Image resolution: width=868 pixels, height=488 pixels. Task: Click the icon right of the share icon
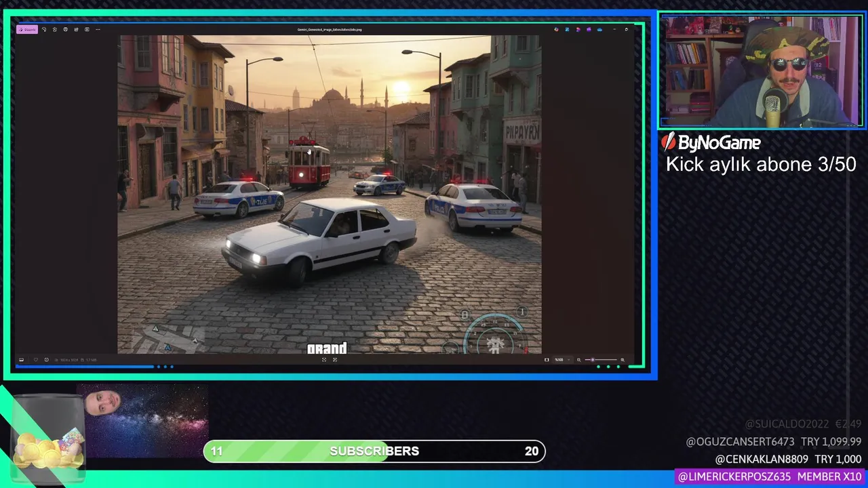[x=87, y=30]
